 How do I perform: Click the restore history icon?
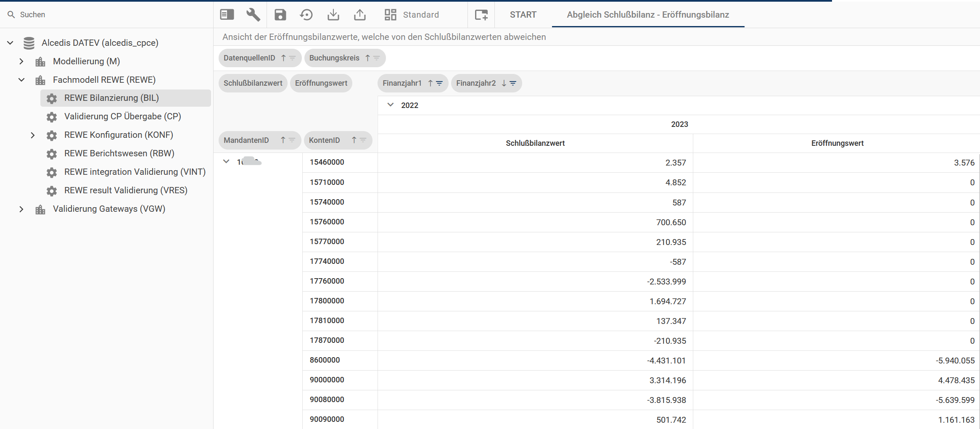tap(306, 15)
